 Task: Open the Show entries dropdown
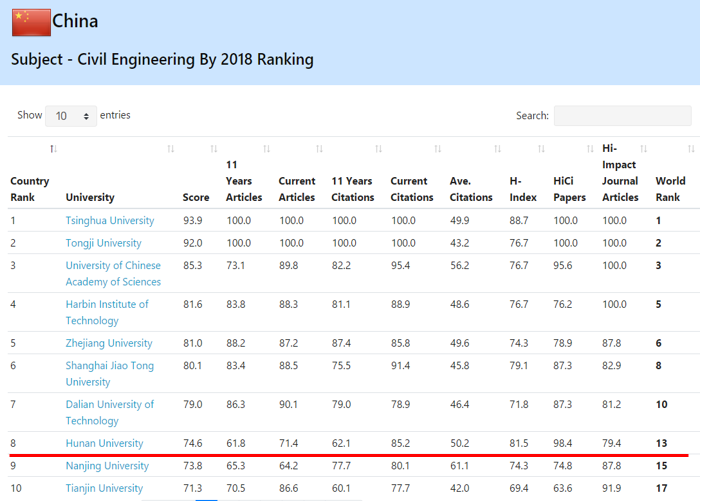point(71,116)
